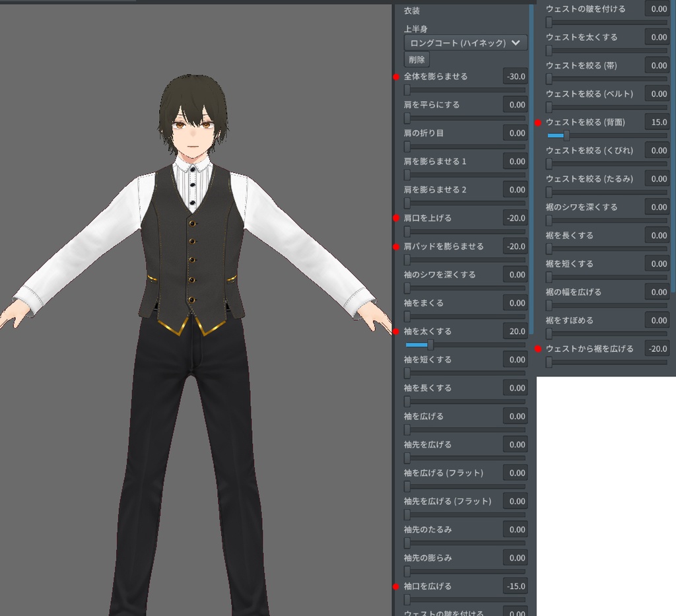
Task: Click the 袖をまくる slider
Action: pyautogui.click(x=465, y=316)
